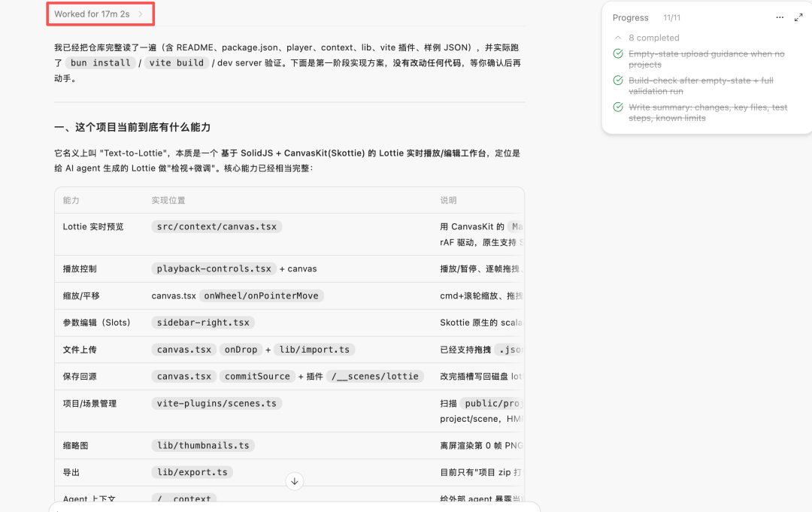Click the 'onDrop' code chip
812x512 pixels.
click(x=241, y=350)
